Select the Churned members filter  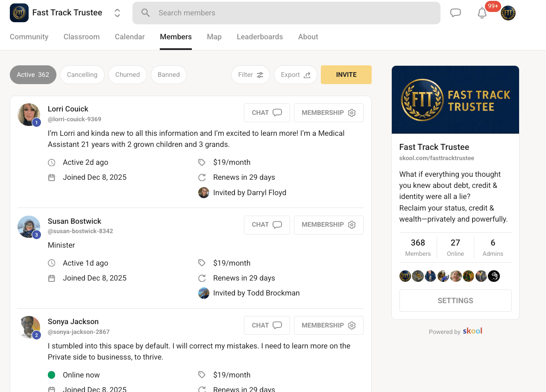click(127, 75)
